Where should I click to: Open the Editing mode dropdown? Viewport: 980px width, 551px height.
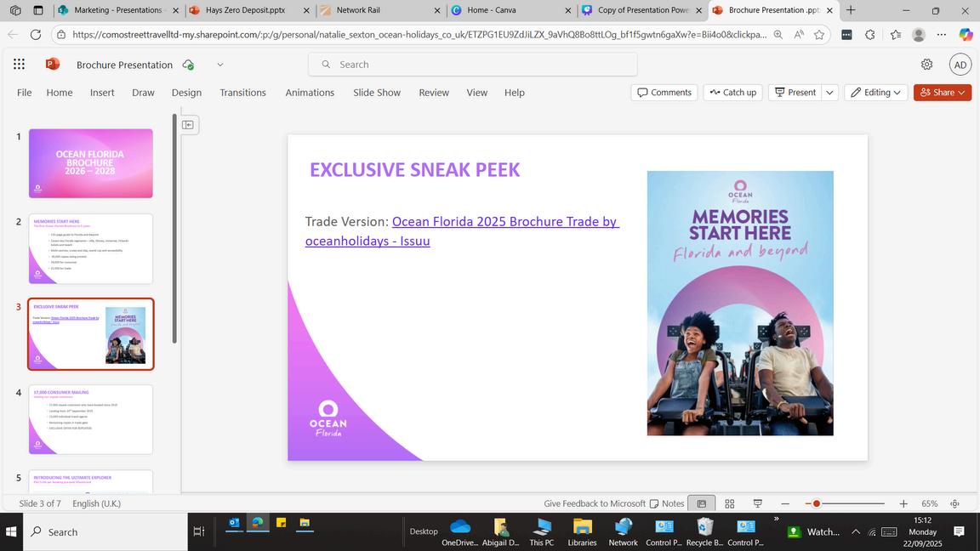coord(875,93)
